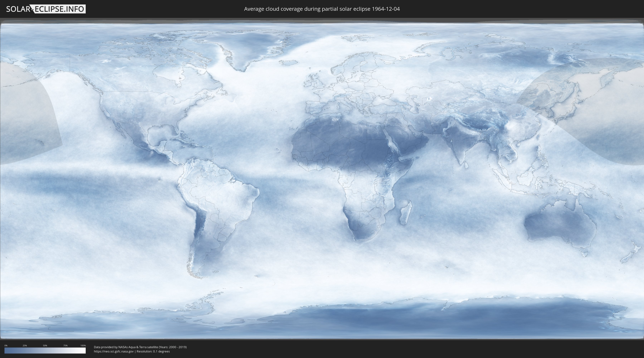Click 'Data provided by NASAs Aqua & Terra satellite' text
The height and width of the screenshot is (358, 644).
pyautogui.click(x=126, y=347)
